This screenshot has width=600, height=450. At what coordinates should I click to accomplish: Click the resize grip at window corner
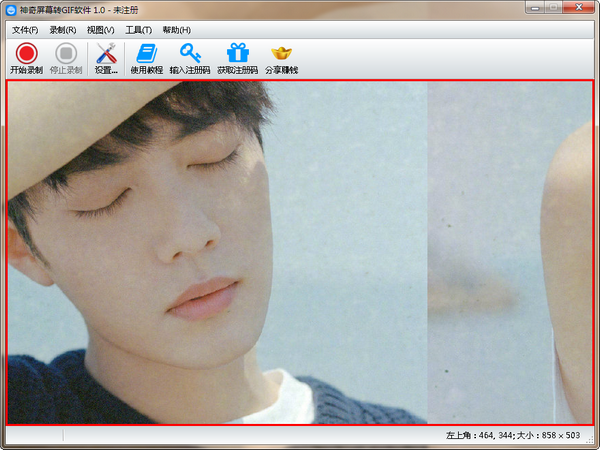(x=593, y=443)
